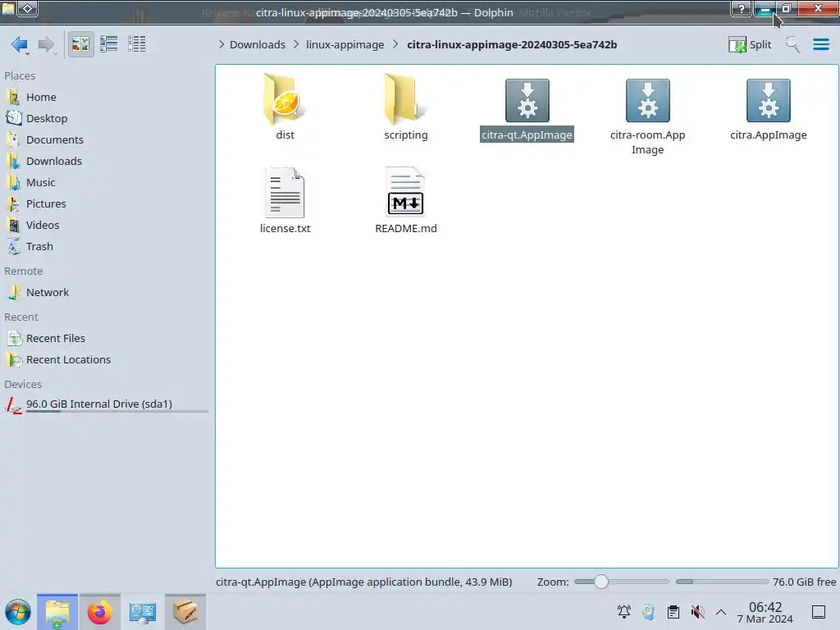Open clock showing 06:42
Viewport: 840px width, 630px height.
pos(765,612)
